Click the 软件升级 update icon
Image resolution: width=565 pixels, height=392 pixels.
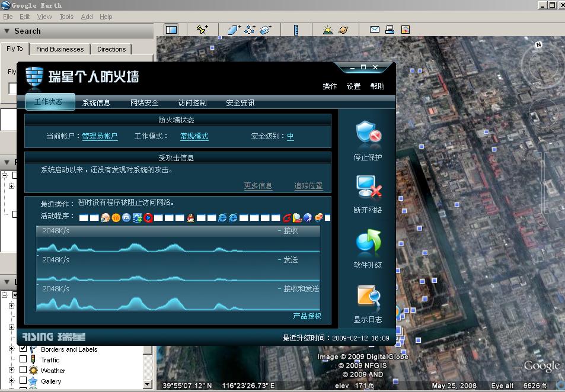coord(368,243)
